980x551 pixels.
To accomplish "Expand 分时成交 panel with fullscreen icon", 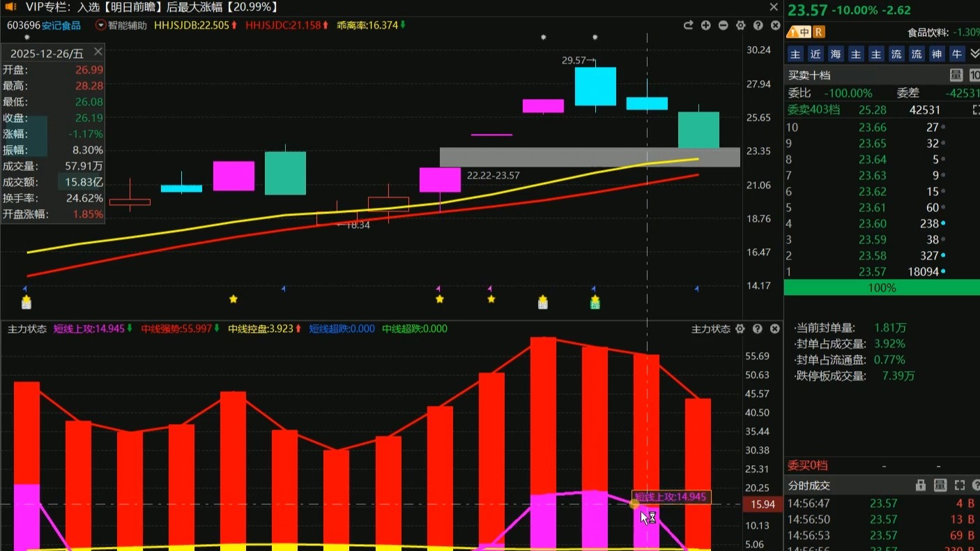I will coord(960,485).
